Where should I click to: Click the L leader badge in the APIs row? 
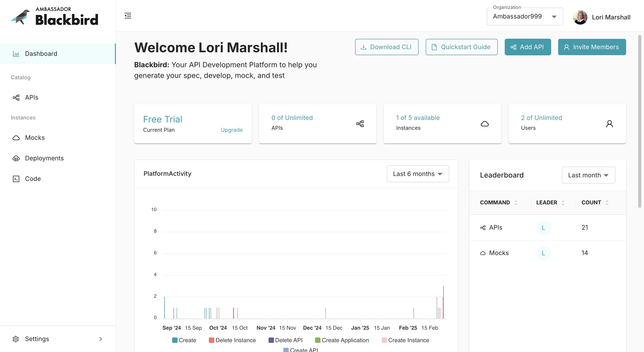click(543, 227)
